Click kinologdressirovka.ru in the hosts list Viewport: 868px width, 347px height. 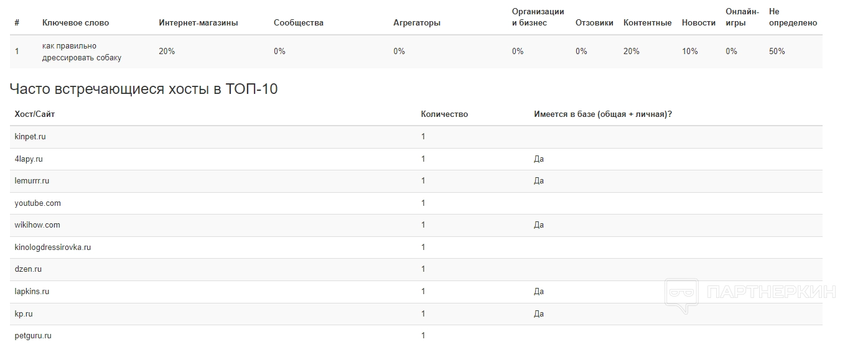(53, 248)
